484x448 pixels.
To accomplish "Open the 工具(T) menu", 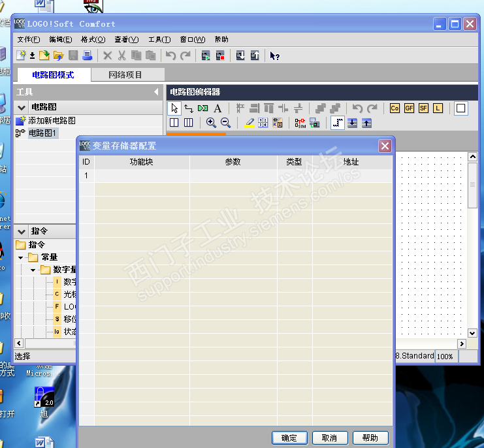I will pyautogui.click(x=159, y=39).
